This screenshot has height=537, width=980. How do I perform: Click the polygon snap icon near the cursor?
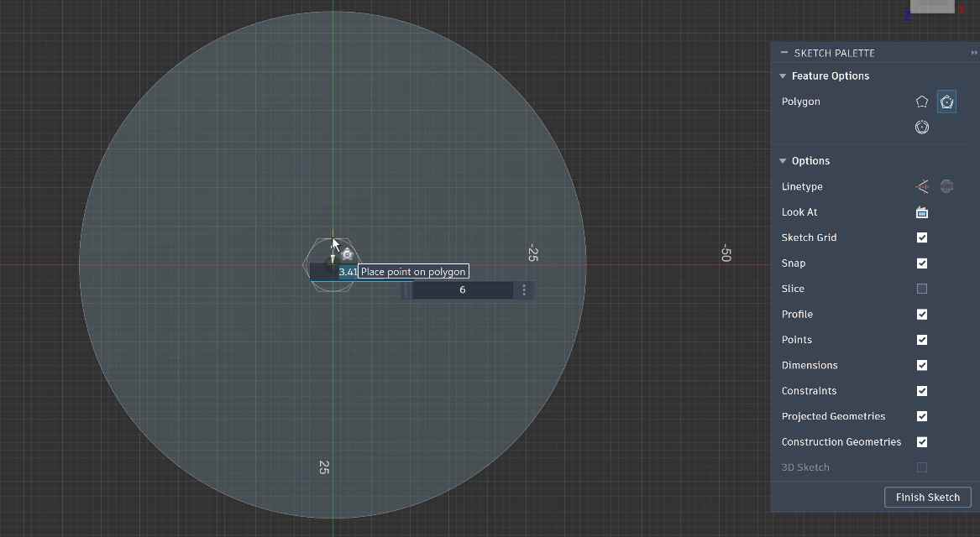[x=348, y=254]
